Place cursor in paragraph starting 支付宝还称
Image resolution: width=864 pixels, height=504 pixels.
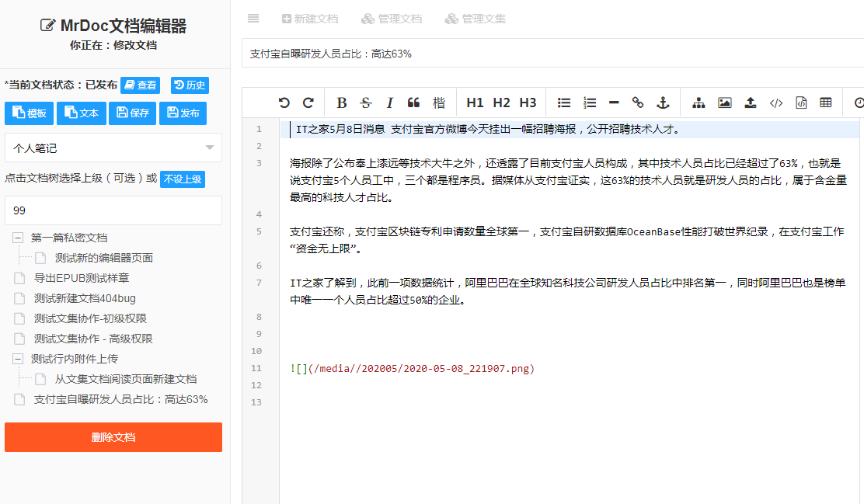(567, 240)
